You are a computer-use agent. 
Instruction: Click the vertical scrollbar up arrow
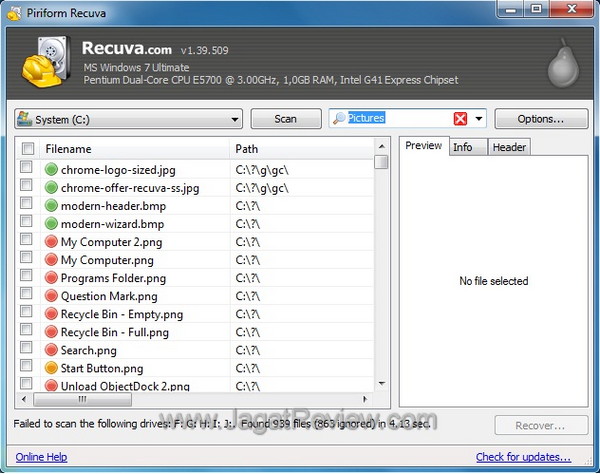tap(382, 146)
